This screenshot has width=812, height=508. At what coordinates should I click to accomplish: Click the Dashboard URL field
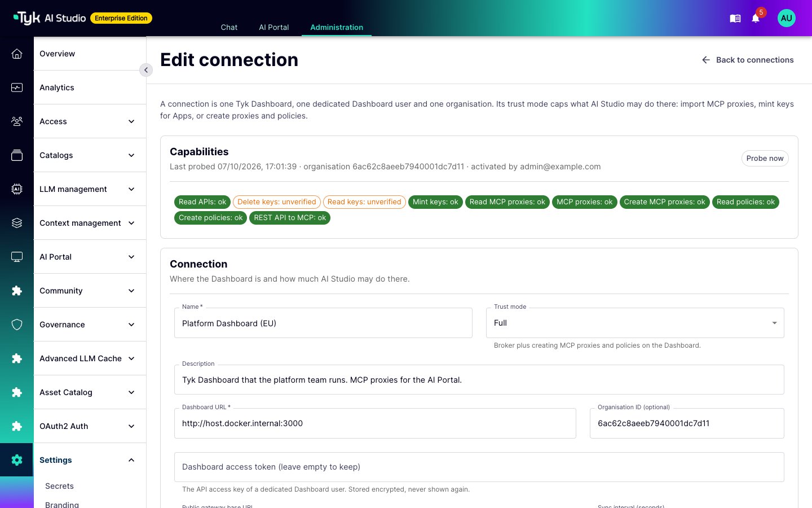coord(375,423)
